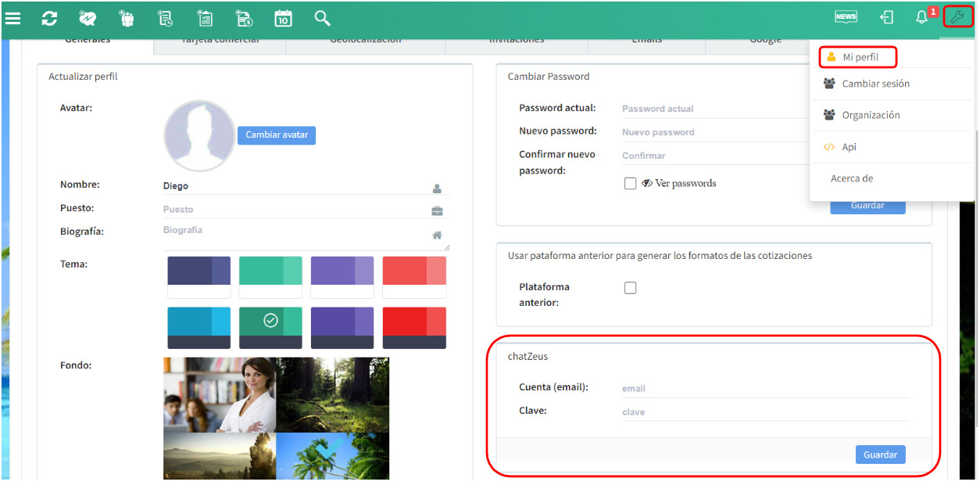Open the notifications bell
This screenshot has height=485, width=980.
point(922,17)
